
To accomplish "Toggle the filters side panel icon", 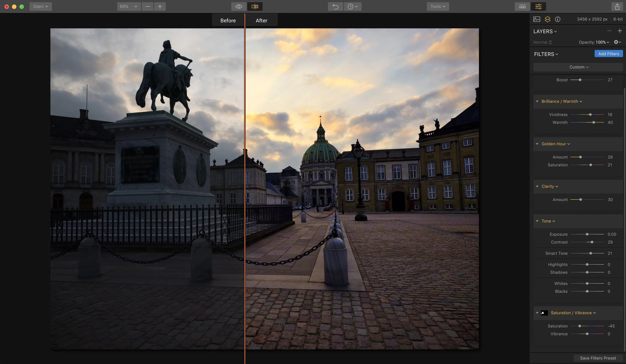I will (538, 7).
